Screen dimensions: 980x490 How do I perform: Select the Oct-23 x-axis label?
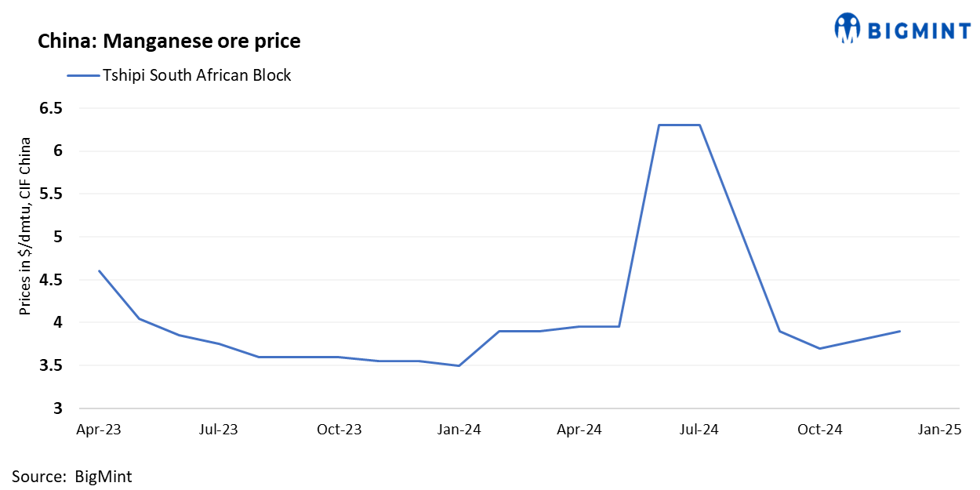pos(339,430)
